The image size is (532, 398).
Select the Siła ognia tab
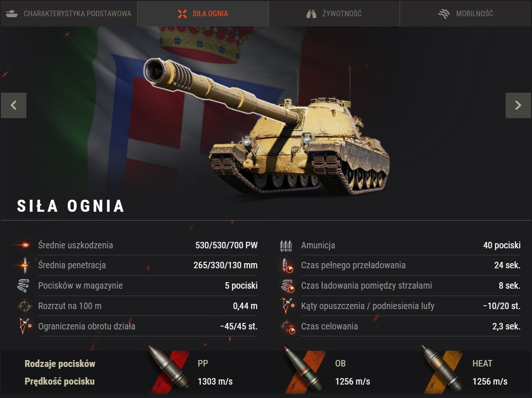pyautogui.click(x=203, y=13)
